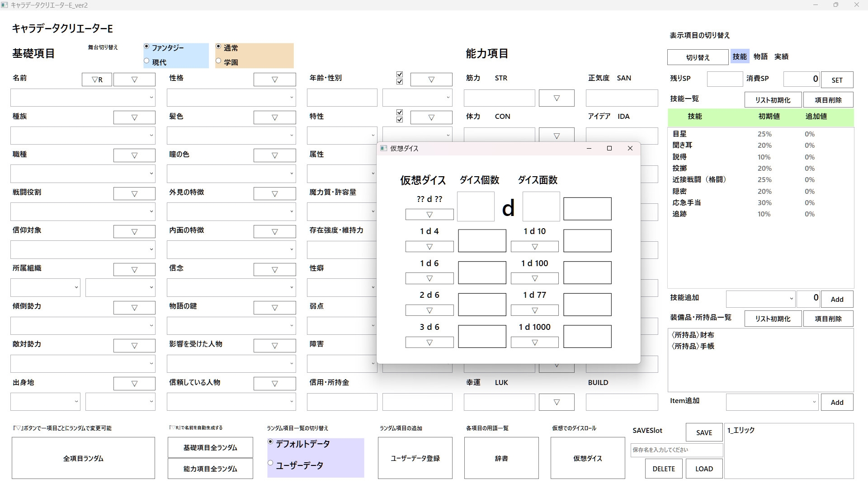Randomize 髪色 with its triangle button
Image resolution: width=868 pixels, height=488 pixels.
pos(274,117)
